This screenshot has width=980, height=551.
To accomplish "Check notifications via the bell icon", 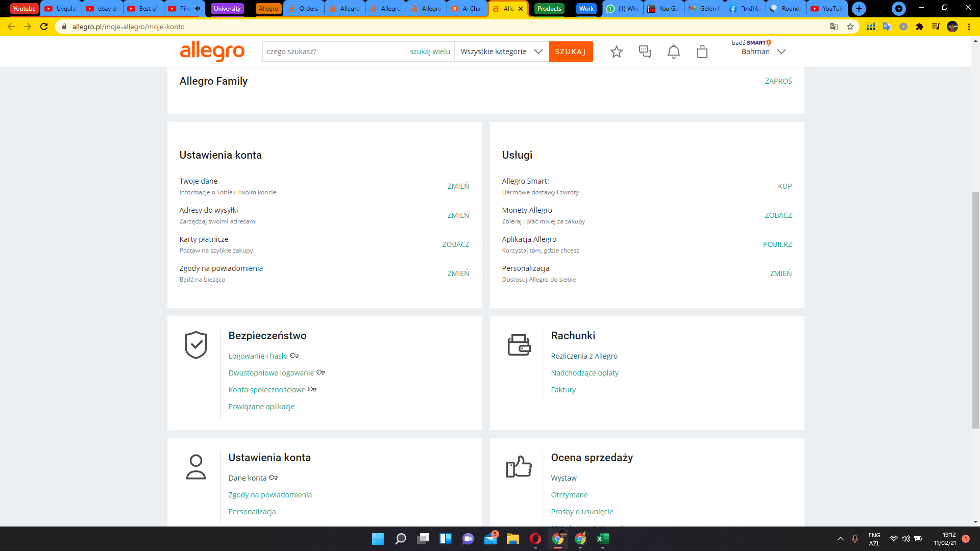I will tap(673, 52).
